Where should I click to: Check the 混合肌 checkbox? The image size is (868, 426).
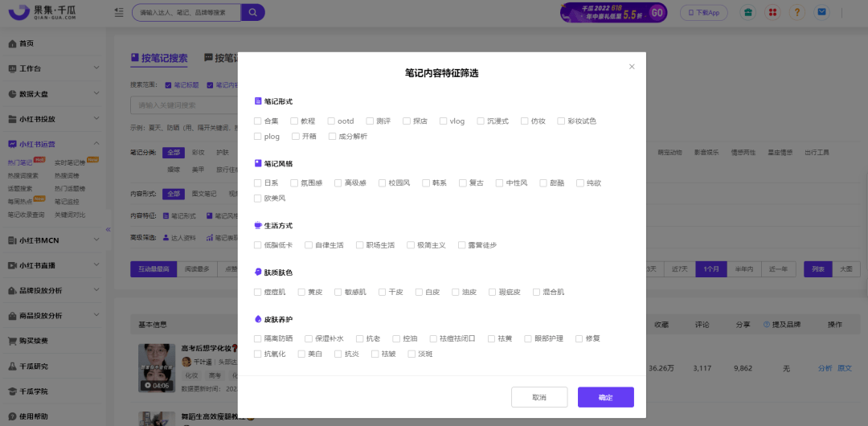tap(536, 292)
